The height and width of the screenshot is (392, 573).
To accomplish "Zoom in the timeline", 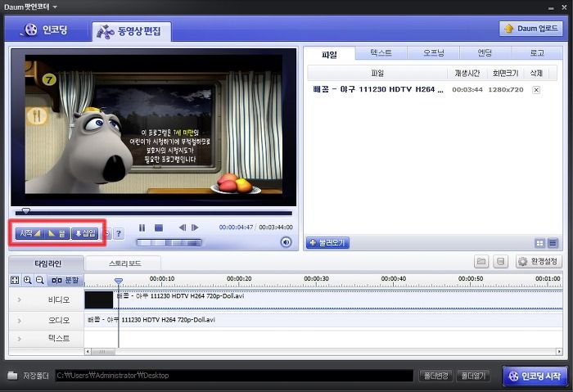I will [27, 280].
